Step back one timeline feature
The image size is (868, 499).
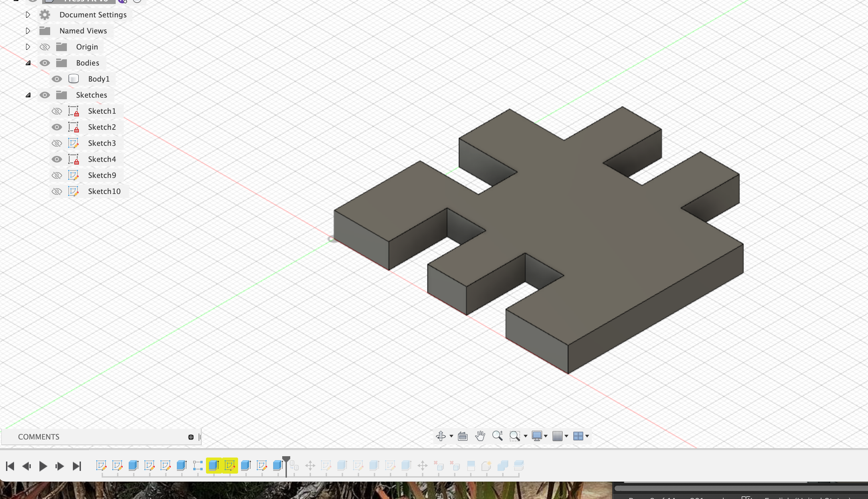coord(26,466)
